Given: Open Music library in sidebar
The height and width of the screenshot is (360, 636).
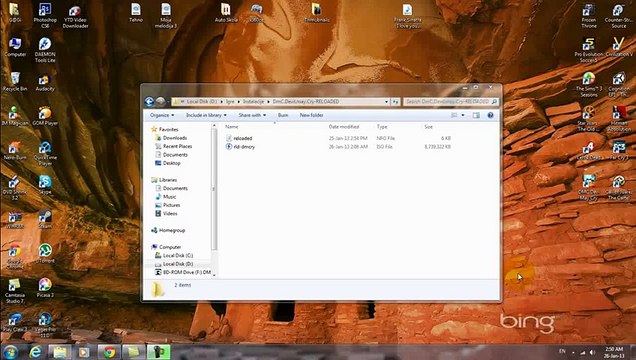Looking at the screenshot, I should [x=169, y=197].
